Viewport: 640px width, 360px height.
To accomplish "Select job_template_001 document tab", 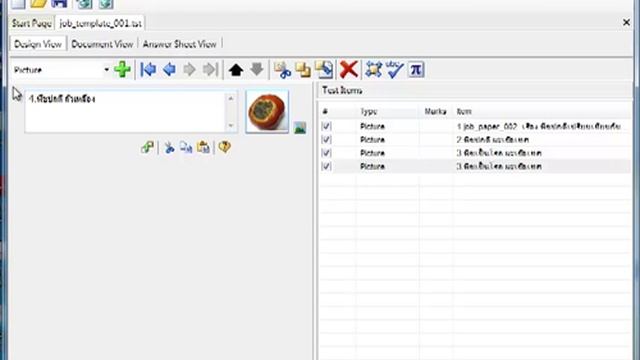I will click(x=100, y=23).
